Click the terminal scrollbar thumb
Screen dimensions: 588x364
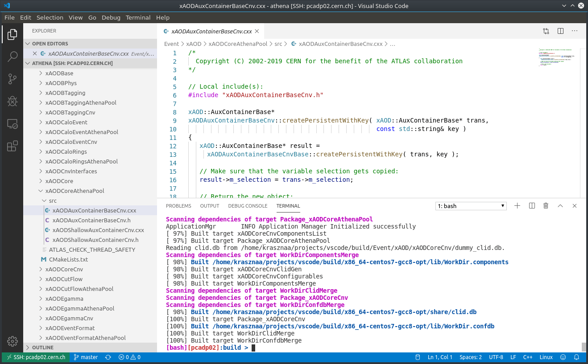[584, 347]
